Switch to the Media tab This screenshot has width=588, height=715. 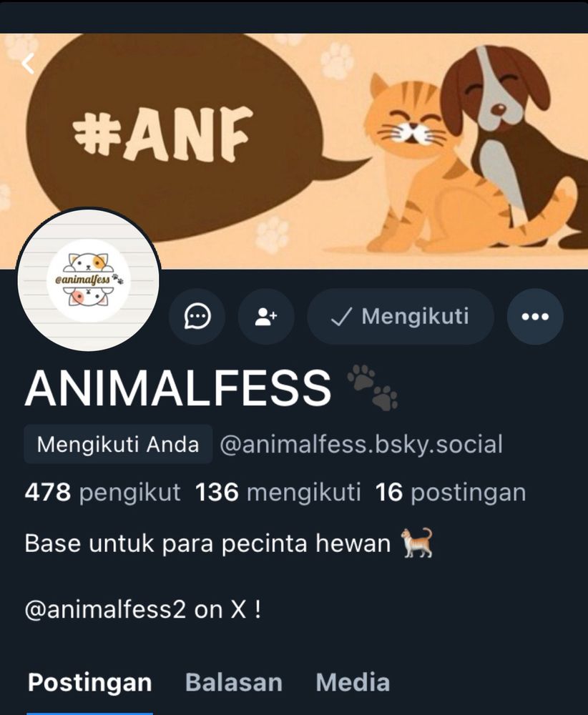(353, 683)
